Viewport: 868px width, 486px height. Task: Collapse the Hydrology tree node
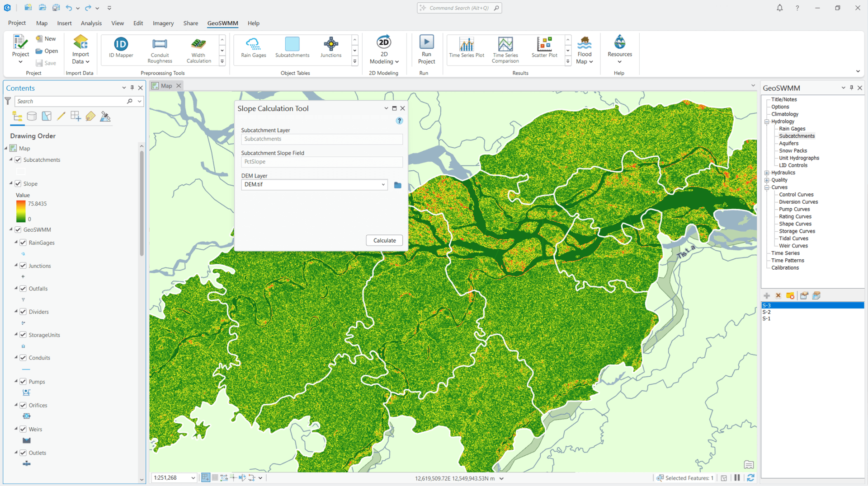(x=767, y=121)
